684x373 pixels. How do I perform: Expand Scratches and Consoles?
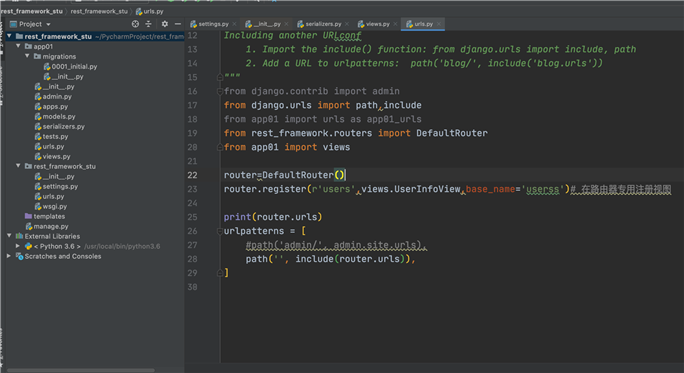pos(9,256)
